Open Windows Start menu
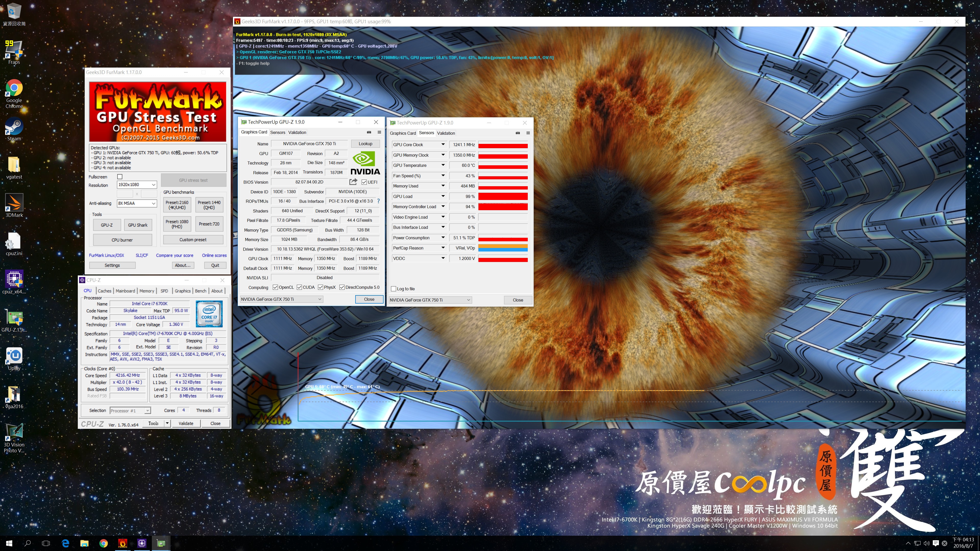 click(9, 543)
